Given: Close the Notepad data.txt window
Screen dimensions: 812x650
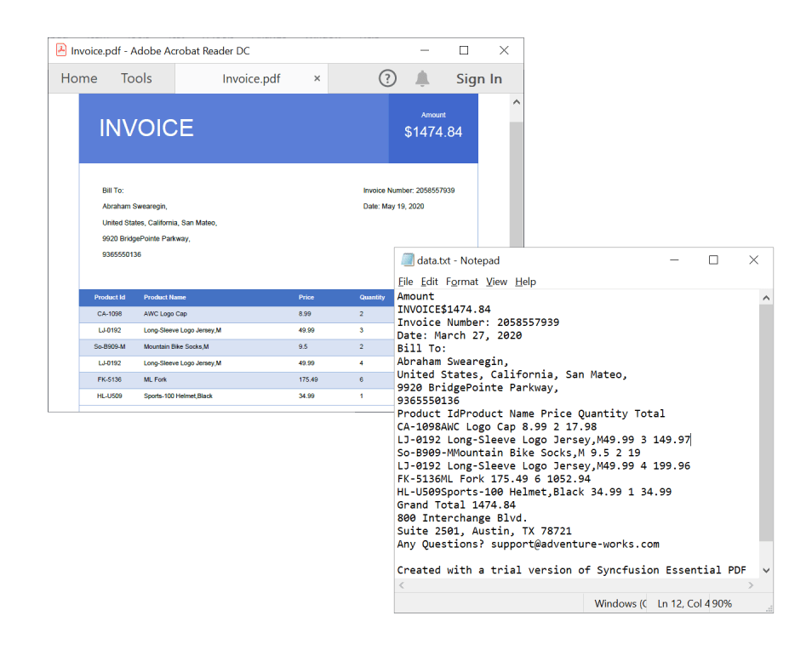Looking at the screenshot, I should (x=753, y=260).
